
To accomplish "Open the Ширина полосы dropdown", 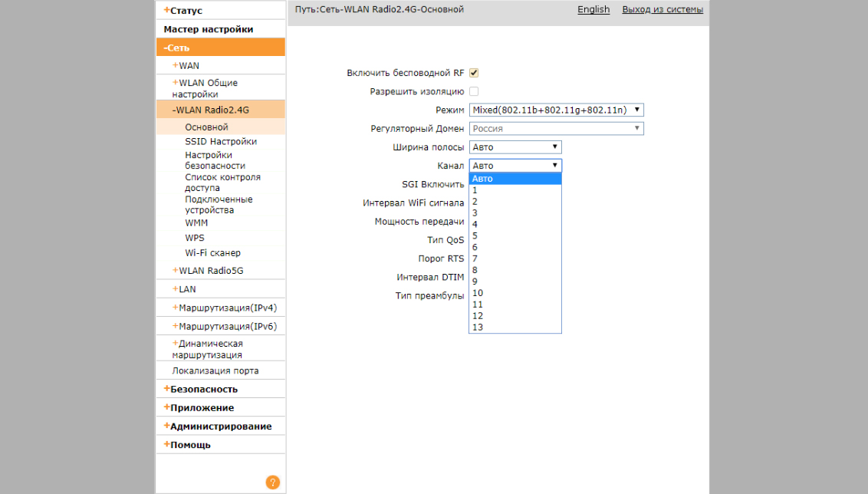I will coord(515,147).
